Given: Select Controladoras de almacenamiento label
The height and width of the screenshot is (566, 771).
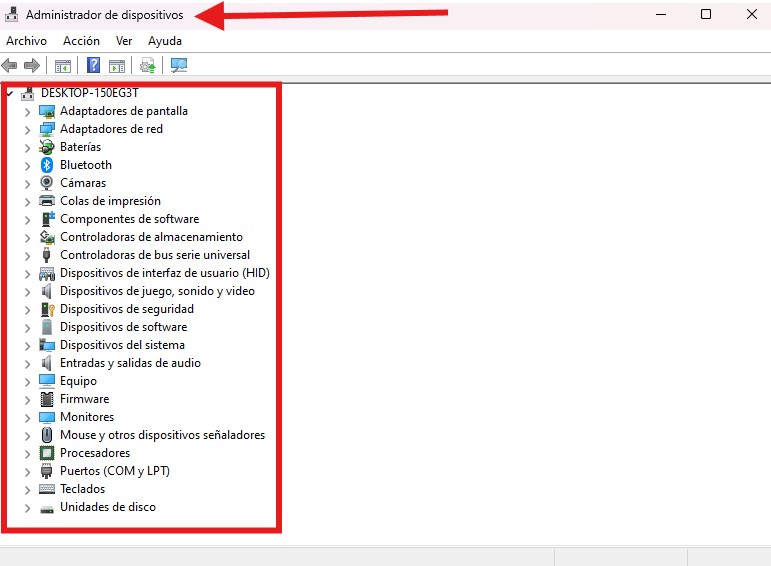Looking at the screenshot, I should (x=151, y=237).
